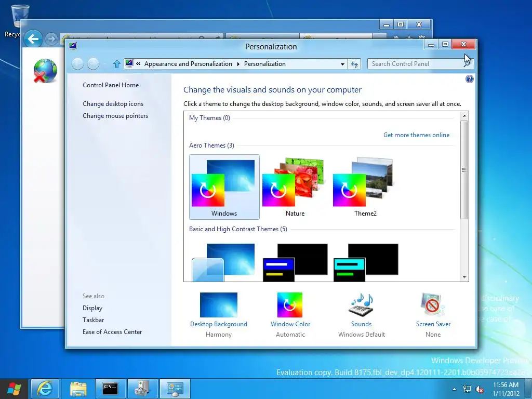Minimize the Internet Explorer window
This screenshot has width=532, height=399.
tap(386, 24)
